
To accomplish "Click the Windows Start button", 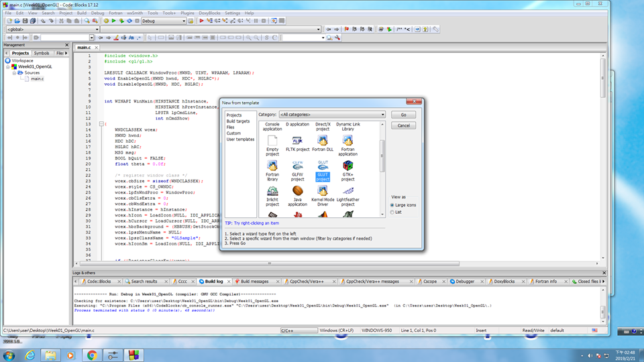I will (9, 355).
